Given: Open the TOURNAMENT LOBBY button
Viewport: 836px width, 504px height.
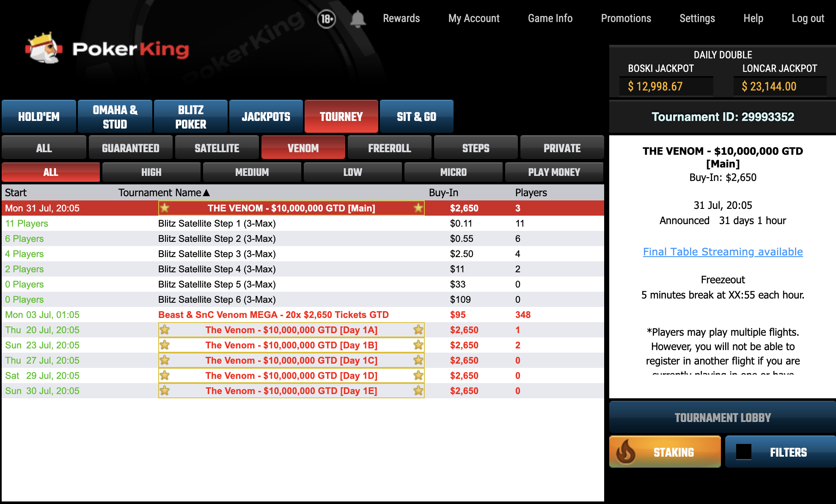Looking at the screenshot, I should click(723, 418).
